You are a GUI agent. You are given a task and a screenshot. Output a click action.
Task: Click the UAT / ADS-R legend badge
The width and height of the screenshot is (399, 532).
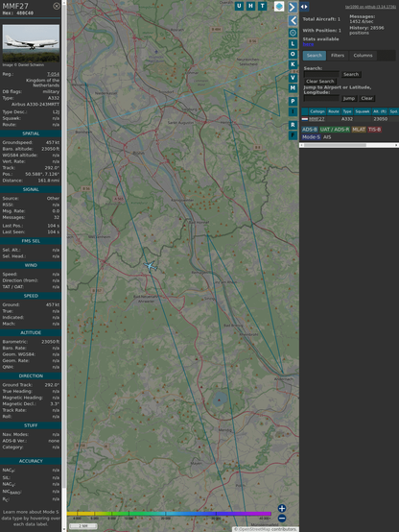[x=335, y=130]
